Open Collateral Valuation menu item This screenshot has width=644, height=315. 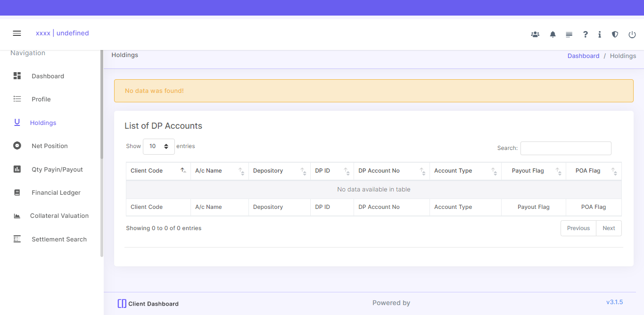pos(59,216)
